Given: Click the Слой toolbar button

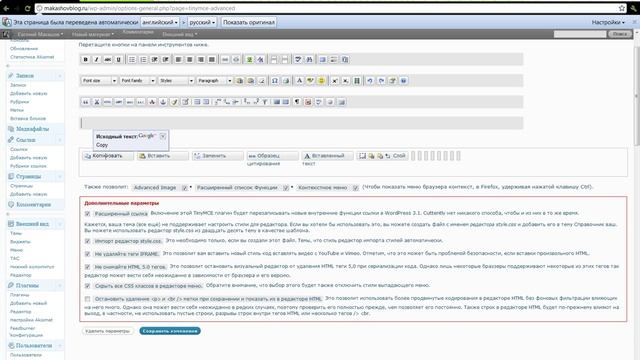Looking at the screenshot, I should [x=382, y=156].
